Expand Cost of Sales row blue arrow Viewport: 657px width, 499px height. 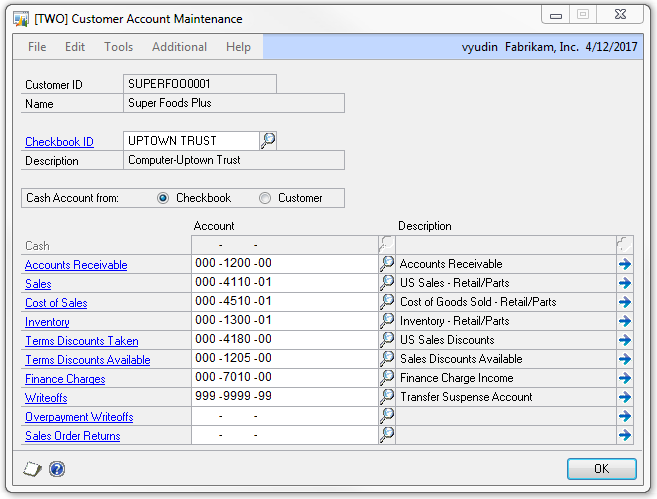625,303
